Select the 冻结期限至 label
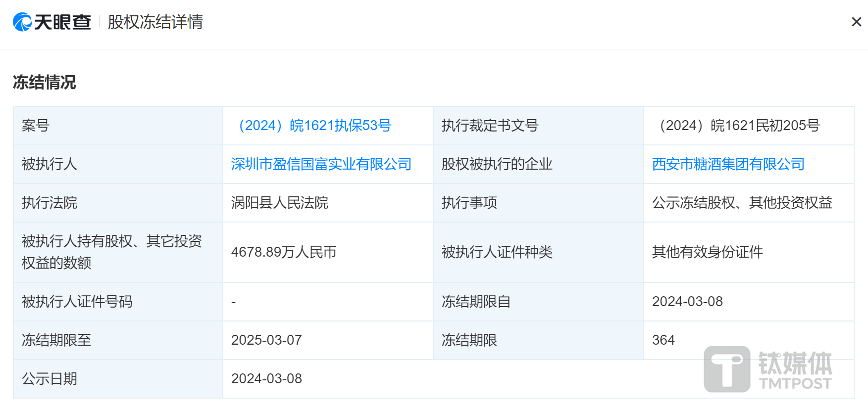This screenshot has height=409, width=868. coord(56,340)
